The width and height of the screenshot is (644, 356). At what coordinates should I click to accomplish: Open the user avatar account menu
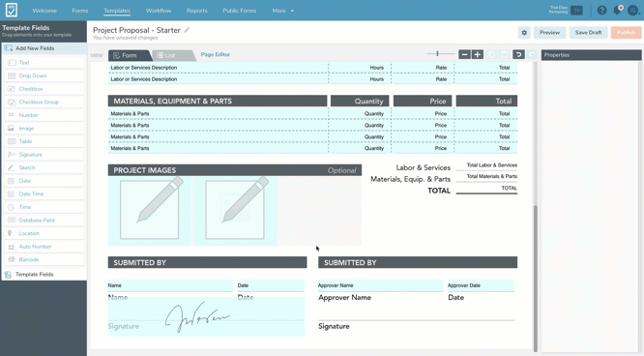pyautogui.click(x=633, y=11)
